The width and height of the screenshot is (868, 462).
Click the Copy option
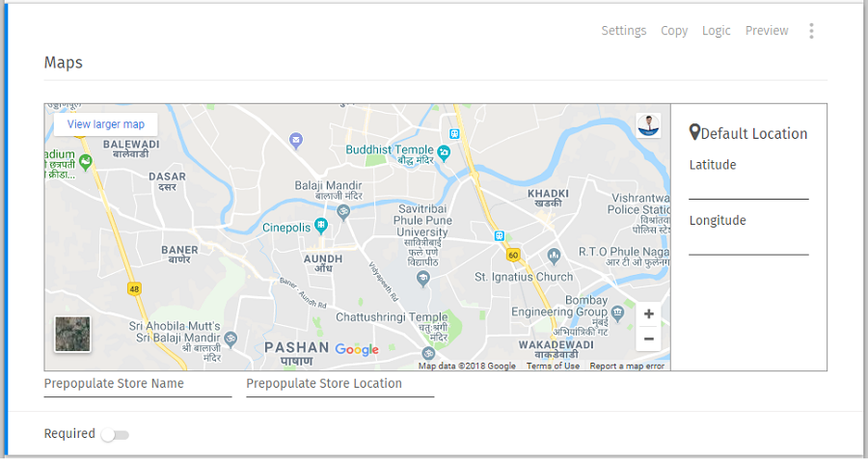tap(674, 31)
